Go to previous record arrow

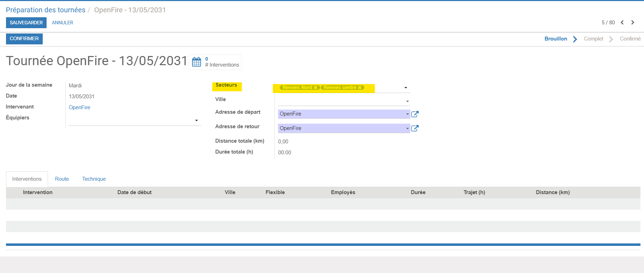622,23
